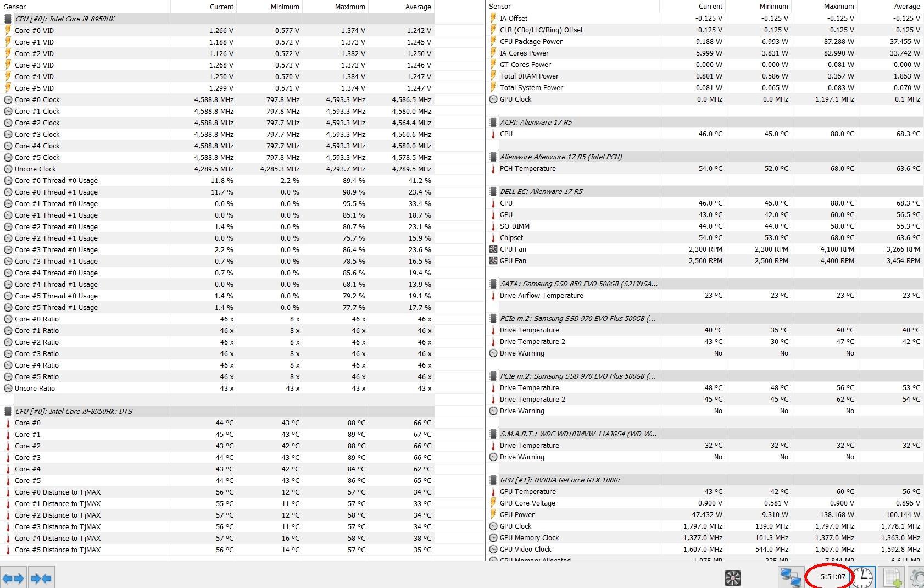Click the lightning icon beside CPU Package Power

[493, 42]
